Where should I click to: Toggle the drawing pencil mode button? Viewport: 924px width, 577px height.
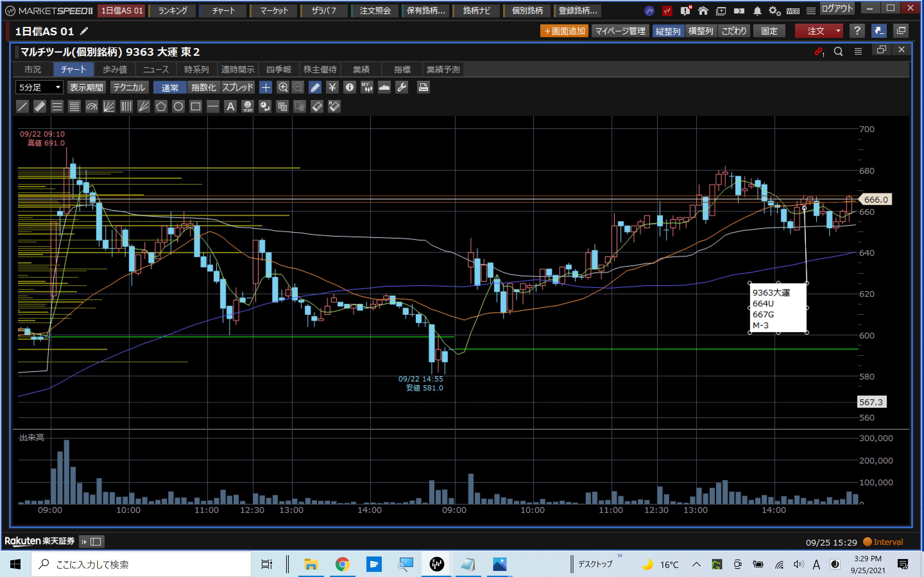315,88
